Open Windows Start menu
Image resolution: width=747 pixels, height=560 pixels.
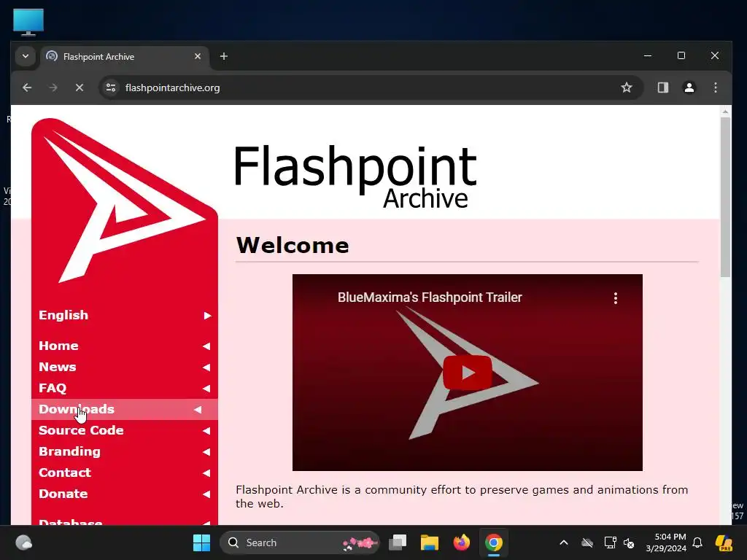201,542
